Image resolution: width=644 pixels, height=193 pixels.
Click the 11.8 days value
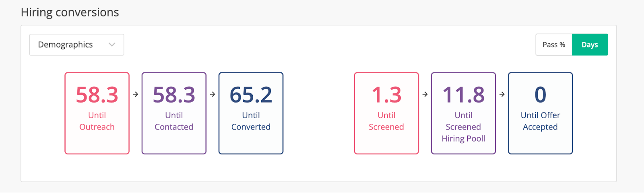pos(463,95)
